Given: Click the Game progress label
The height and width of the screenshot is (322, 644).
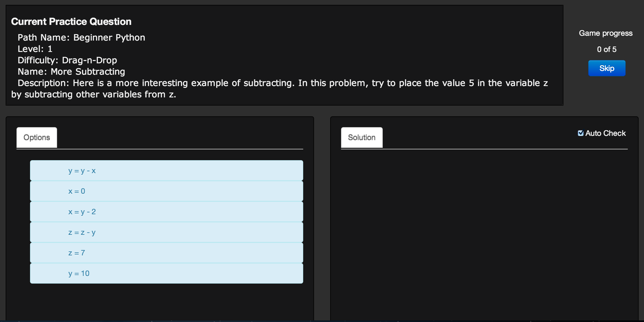Looking at the screenshot, I should tap(606, 33).
